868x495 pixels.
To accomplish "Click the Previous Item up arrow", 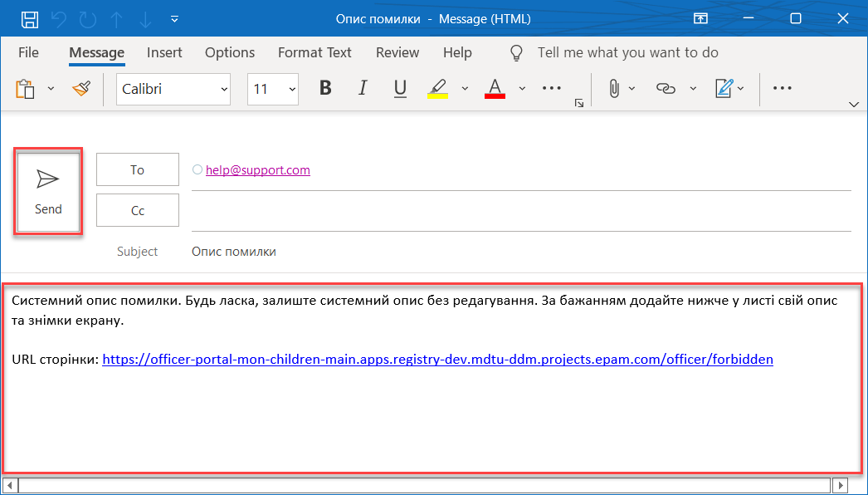I will (116, 19).
